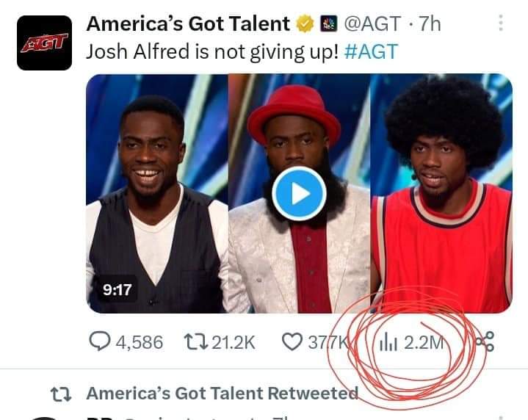Click the reply speech bubble icon
Image resolution: width=528 pixels, height=420 pixels.
(x=99, y=341)
